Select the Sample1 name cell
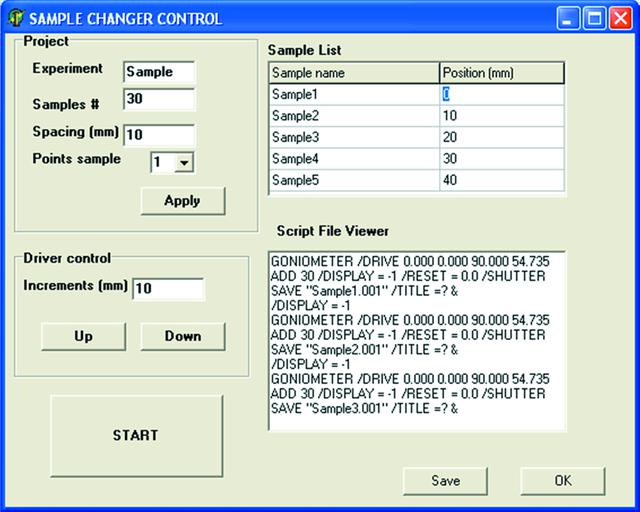640x512 pixels. coord(354,95)
